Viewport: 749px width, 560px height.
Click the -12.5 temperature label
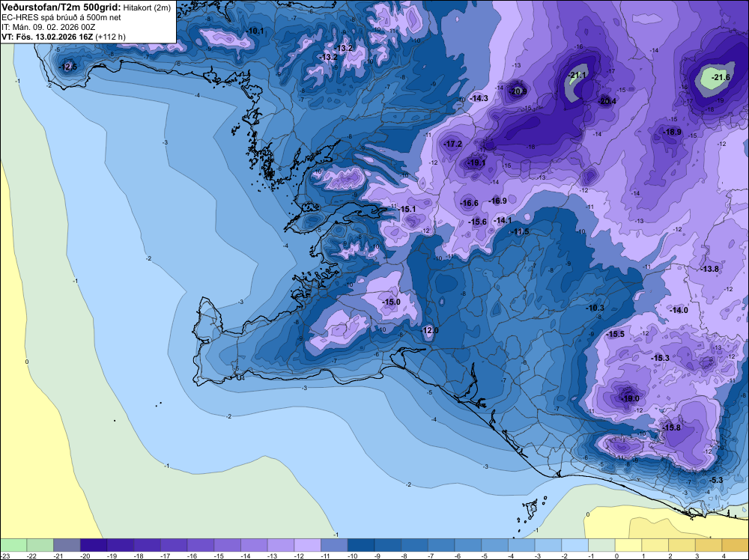click(x=68, y=67)
